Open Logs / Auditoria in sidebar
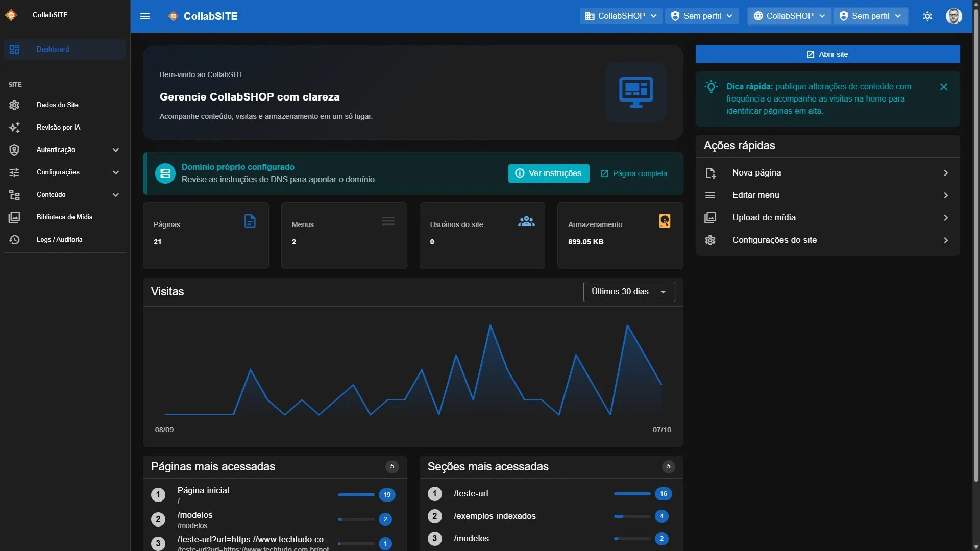 [x=65, y=240]
